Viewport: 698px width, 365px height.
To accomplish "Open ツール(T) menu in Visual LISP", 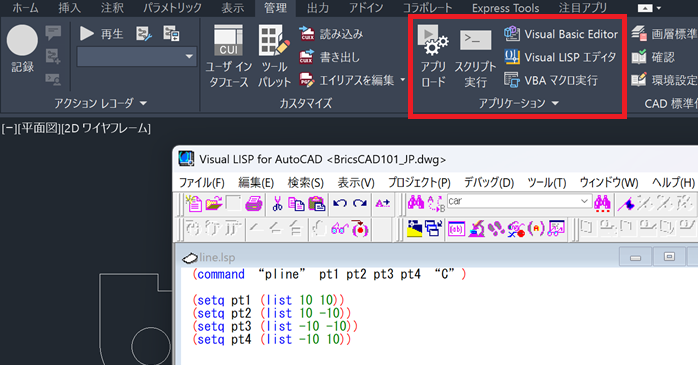I will pyautogui.click(x=547, y=182).
